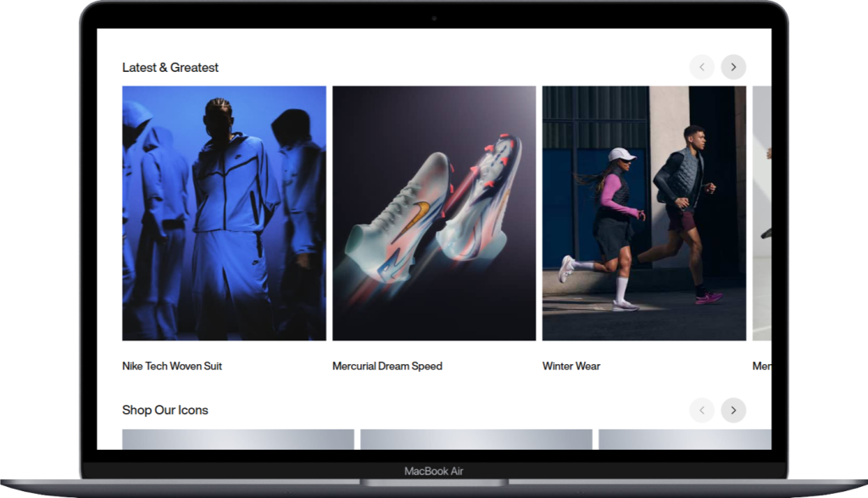Click the MacBook Air label below the screen
This screenshot has height=498, width=868.
[434, 471]
